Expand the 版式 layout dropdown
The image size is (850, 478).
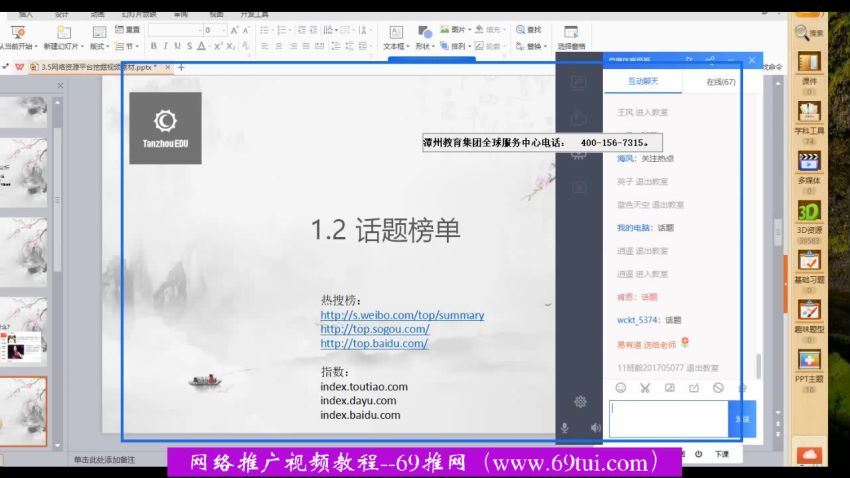point(108,47)
